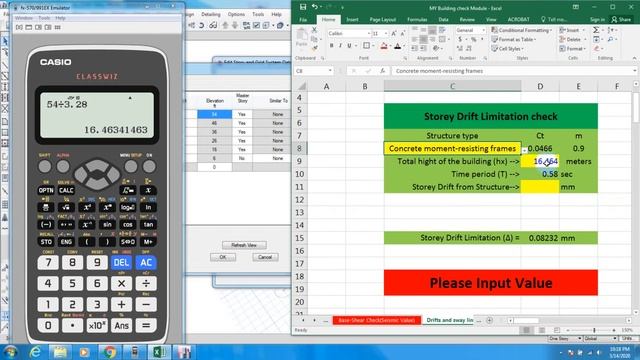
Task: Click the divide key on the calculator
Action: (146, 283)
